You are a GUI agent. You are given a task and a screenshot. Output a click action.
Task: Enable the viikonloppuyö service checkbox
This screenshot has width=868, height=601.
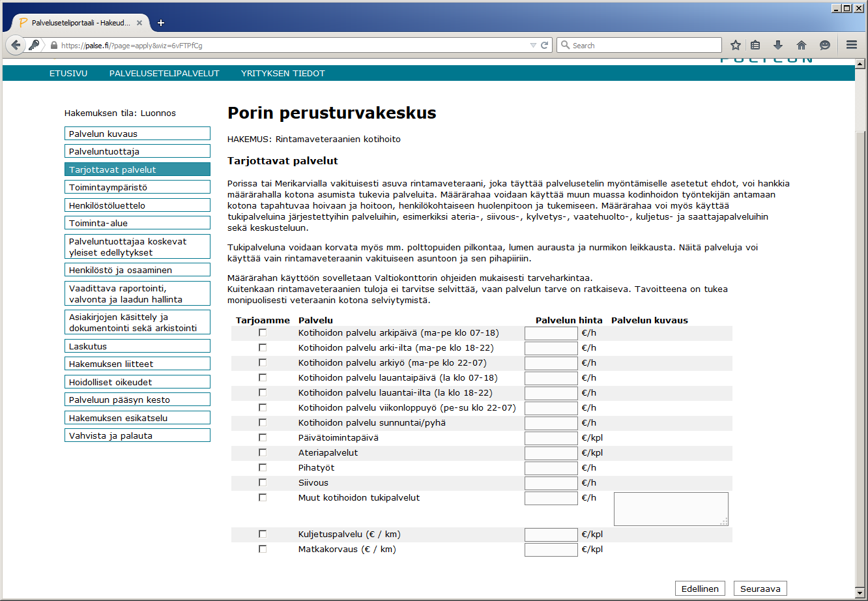click(263, 407)
